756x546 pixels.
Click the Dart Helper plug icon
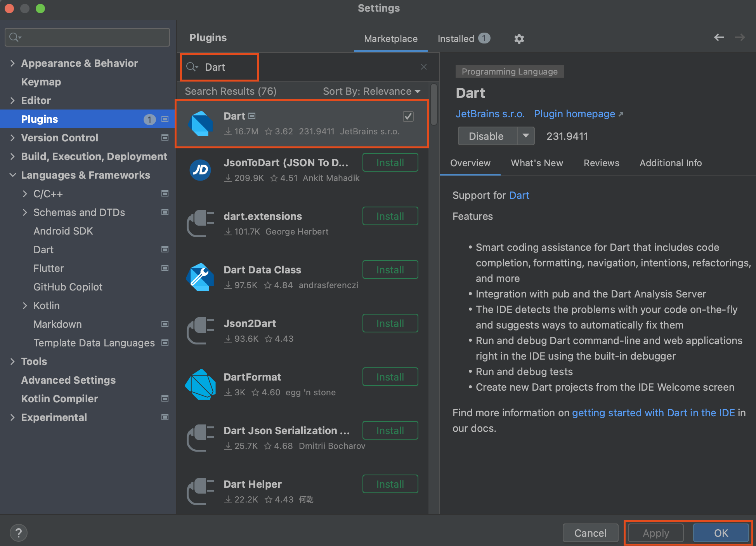[x=200, y=491]
